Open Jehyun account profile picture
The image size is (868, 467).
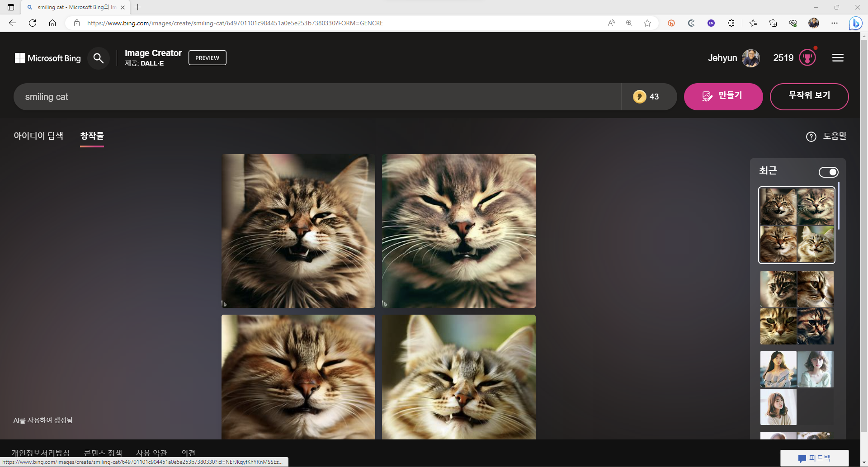click(751, 58)
